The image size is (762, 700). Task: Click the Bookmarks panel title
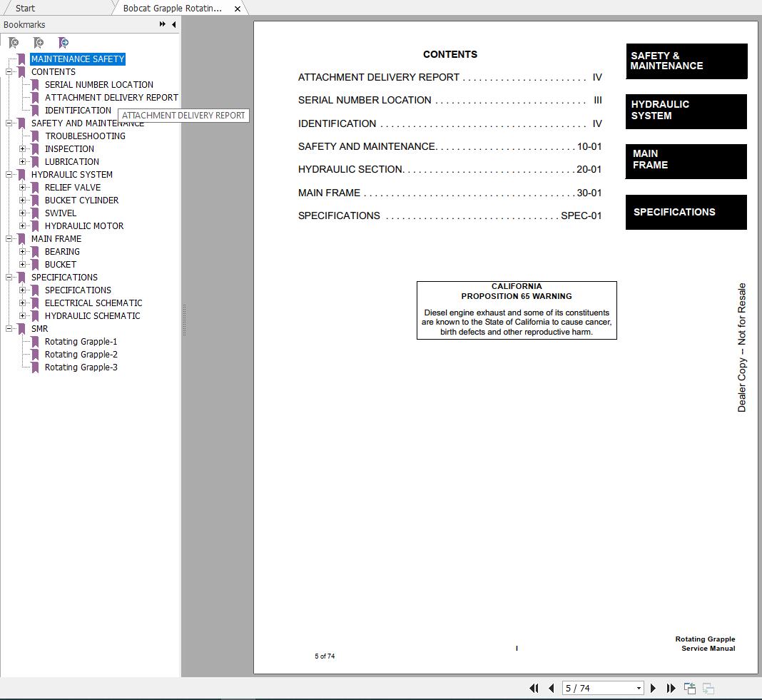click(x=24, y=24)
